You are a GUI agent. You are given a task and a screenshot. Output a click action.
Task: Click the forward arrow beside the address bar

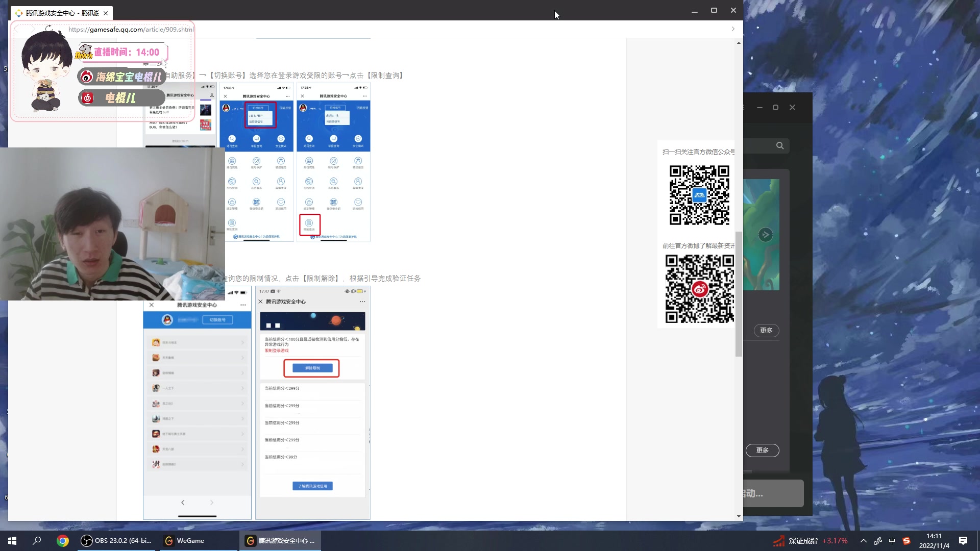[x=733, y=29]
